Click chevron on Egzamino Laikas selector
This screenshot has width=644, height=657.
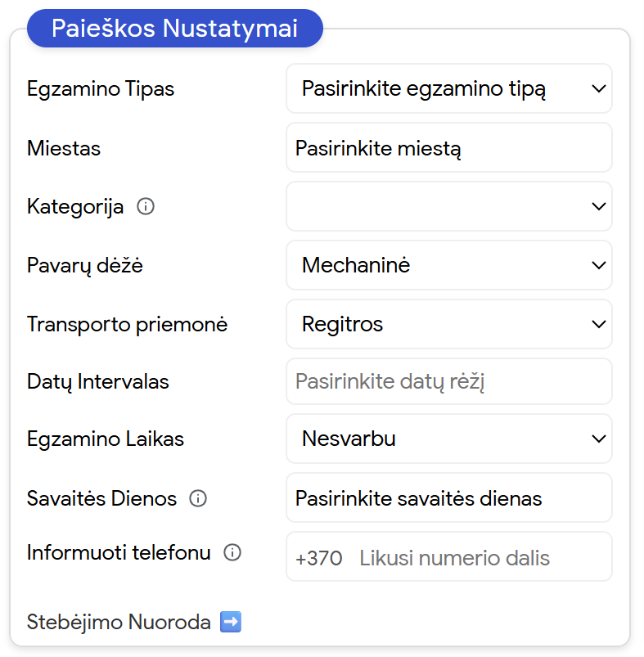click(598, 439)
